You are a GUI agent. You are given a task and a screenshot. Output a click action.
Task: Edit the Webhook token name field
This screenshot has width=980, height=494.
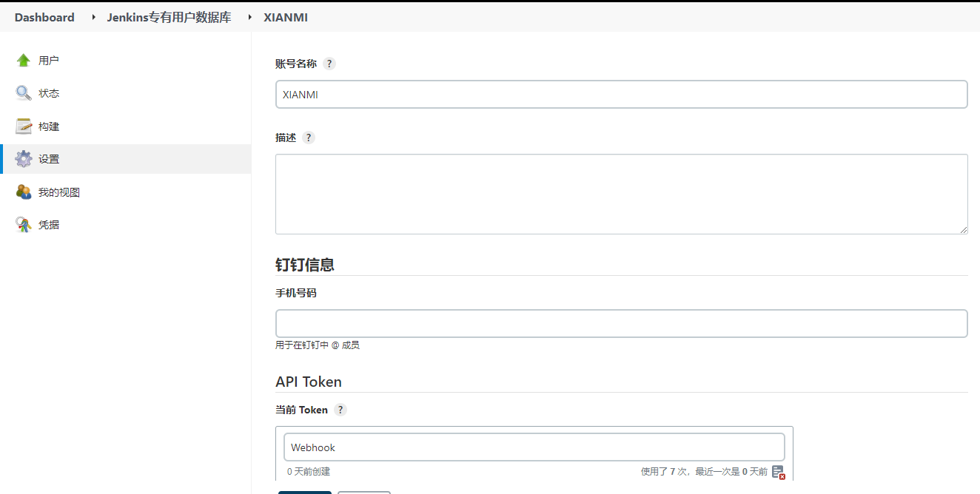534,447
